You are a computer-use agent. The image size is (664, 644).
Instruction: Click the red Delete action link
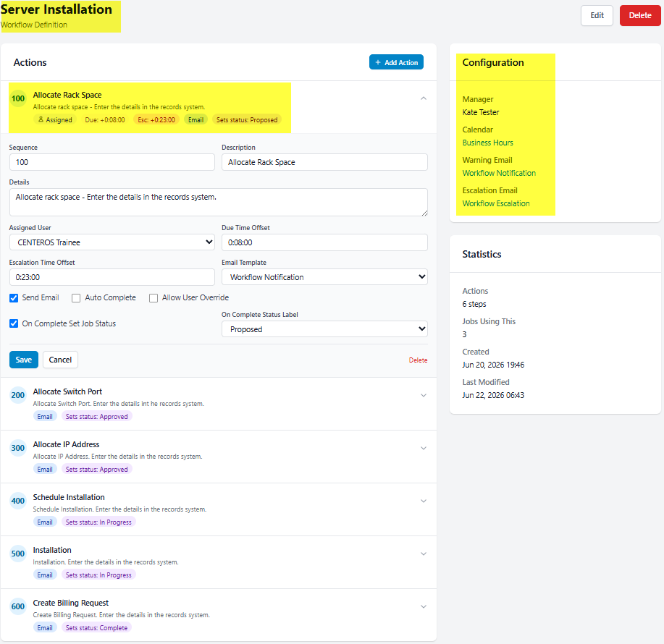pyautogui.click(x=418, y=360)
